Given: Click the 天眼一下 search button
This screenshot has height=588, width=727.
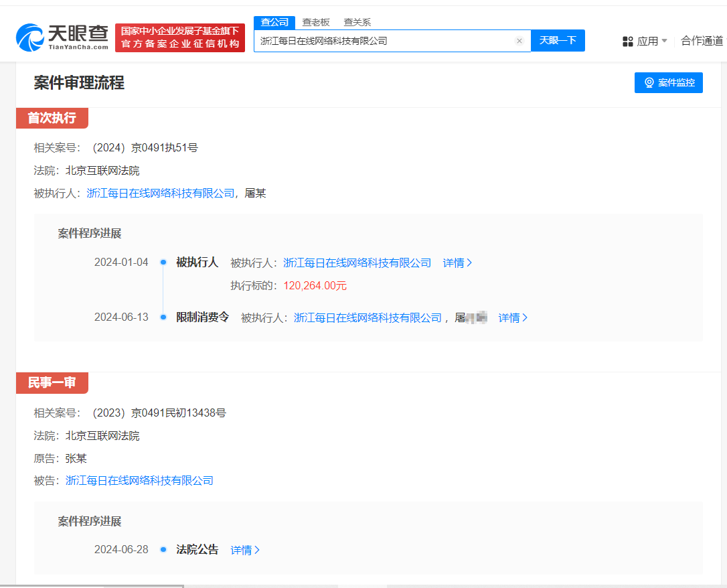Looking at the screenshot, I should (x=558, y=41).
